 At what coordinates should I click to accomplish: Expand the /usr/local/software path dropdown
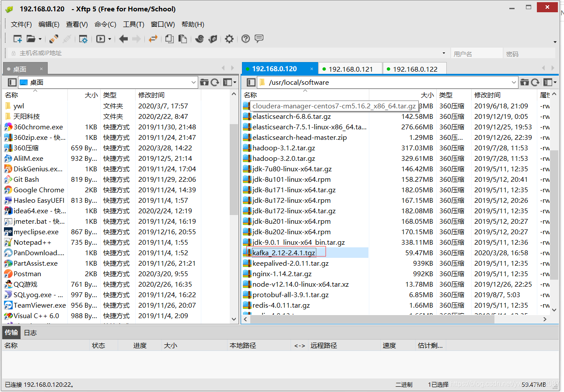click(514, 82)
